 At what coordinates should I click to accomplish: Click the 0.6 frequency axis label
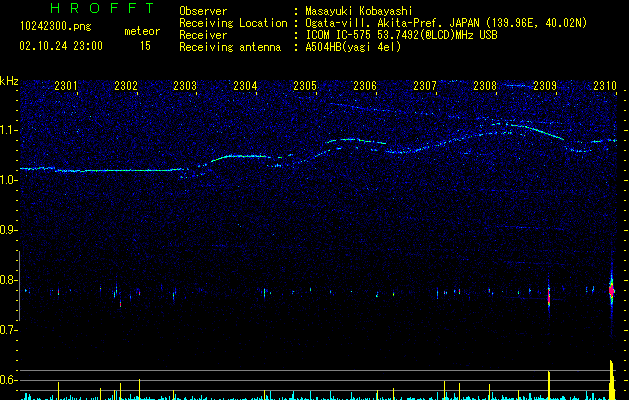pyautogui.click(x=9, y=380)
